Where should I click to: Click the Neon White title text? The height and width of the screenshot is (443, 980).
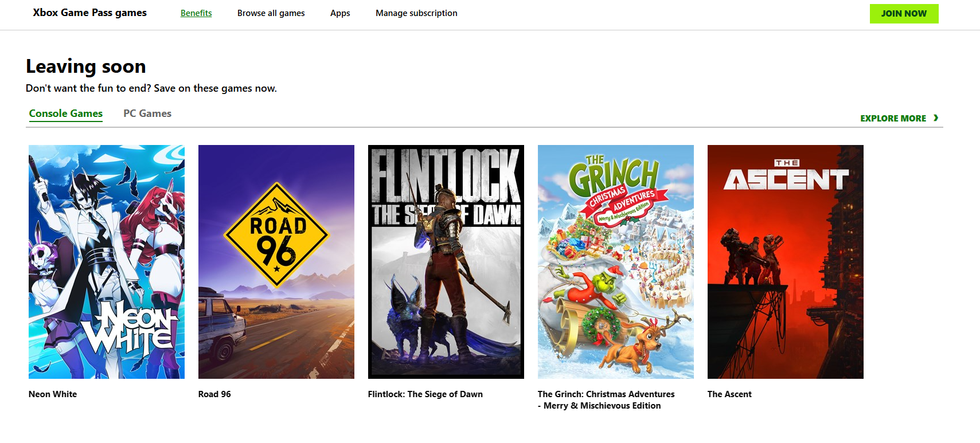[x=53, y=394]
